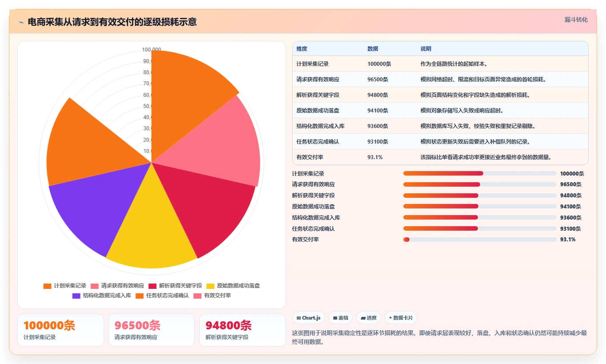Click the 93.1% value beside the progress bar

click(x=568, y=240)
